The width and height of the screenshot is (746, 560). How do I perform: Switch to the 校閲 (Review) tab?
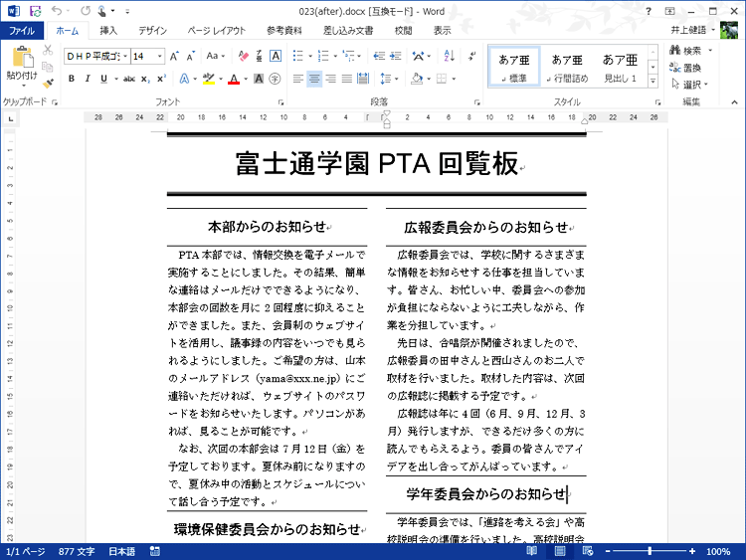point(404,31)
